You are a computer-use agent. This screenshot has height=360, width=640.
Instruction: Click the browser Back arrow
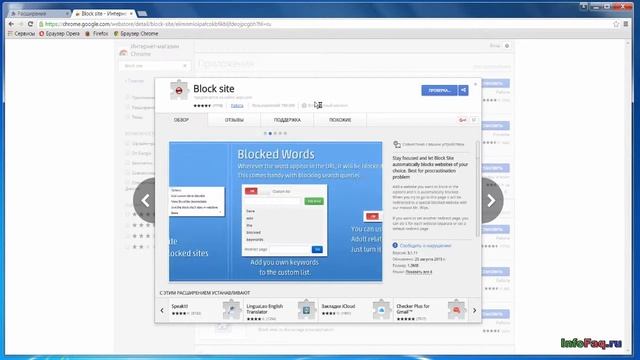pos(11,24)
